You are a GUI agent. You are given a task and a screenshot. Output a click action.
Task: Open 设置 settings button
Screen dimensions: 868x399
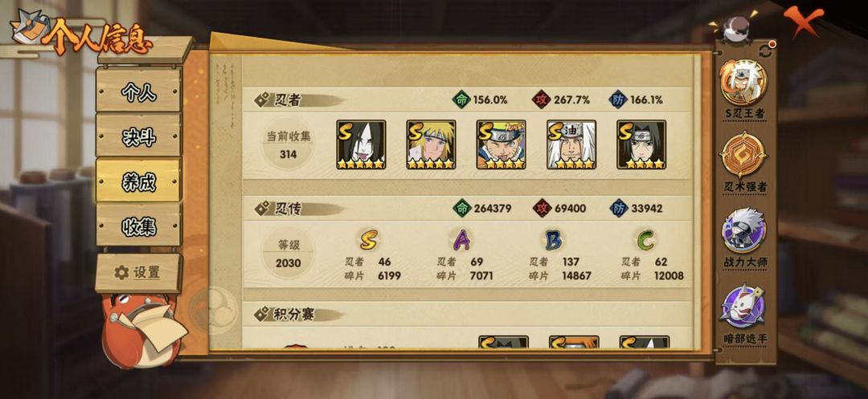138,272
